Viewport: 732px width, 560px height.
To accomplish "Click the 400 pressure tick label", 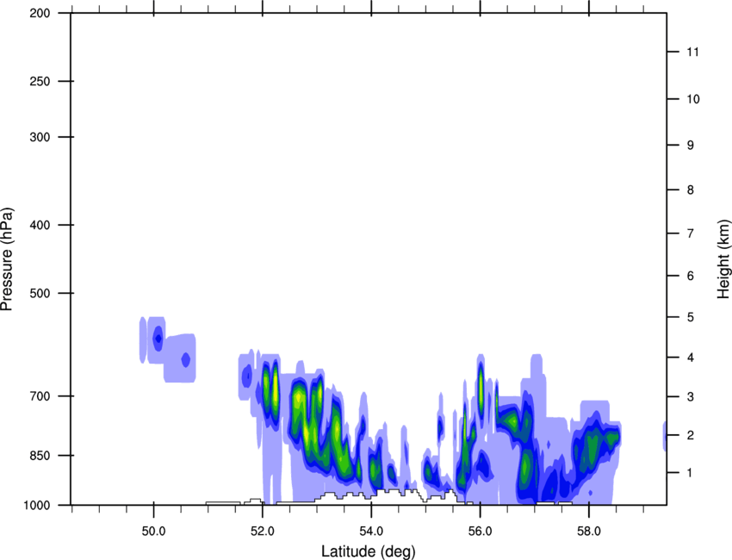I will click(38, 225).
